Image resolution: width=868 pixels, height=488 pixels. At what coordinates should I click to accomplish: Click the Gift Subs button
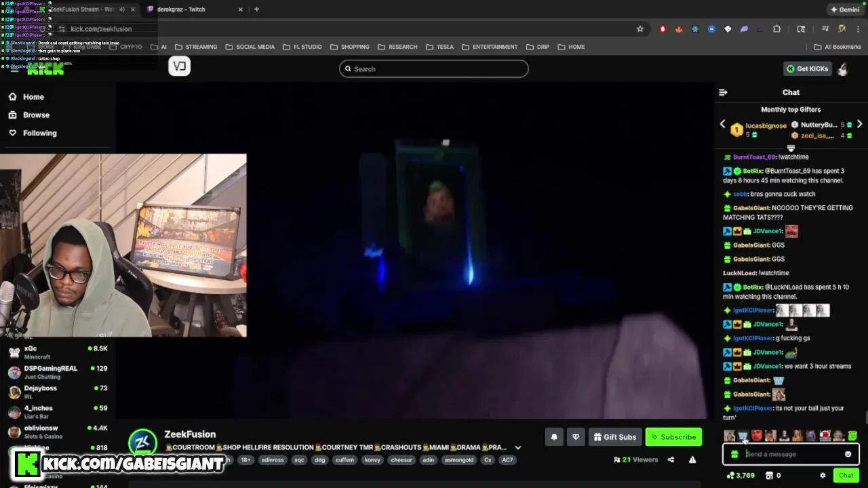coord(614,437)
